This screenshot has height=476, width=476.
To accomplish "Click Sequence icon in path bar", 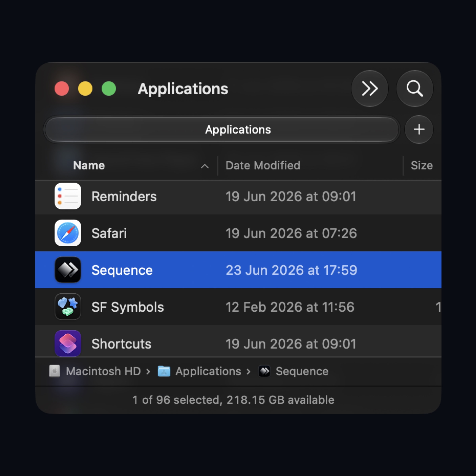I will (264, 371).
